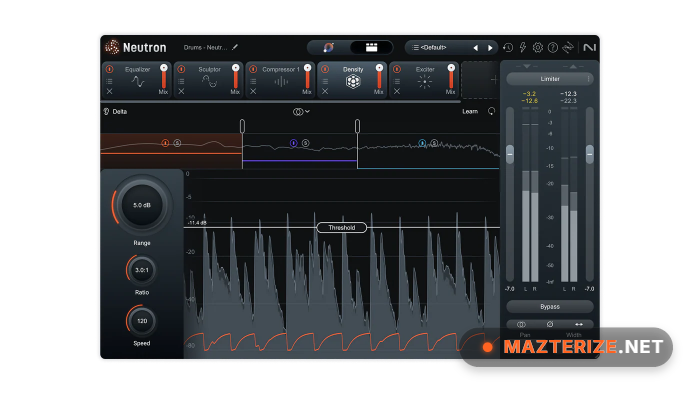Click the Bypass button
The image size is (700, 394).
[550, 307]
